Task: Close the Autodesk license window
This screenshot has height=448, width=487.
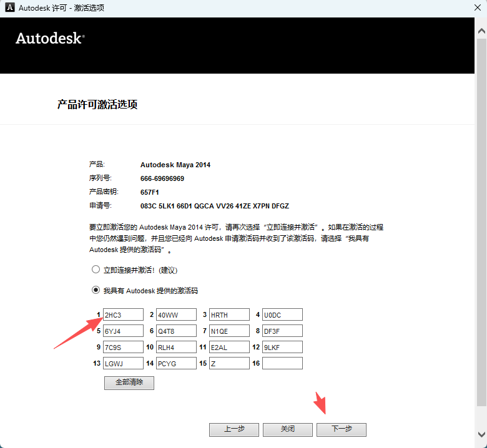Action: [471, 8]
